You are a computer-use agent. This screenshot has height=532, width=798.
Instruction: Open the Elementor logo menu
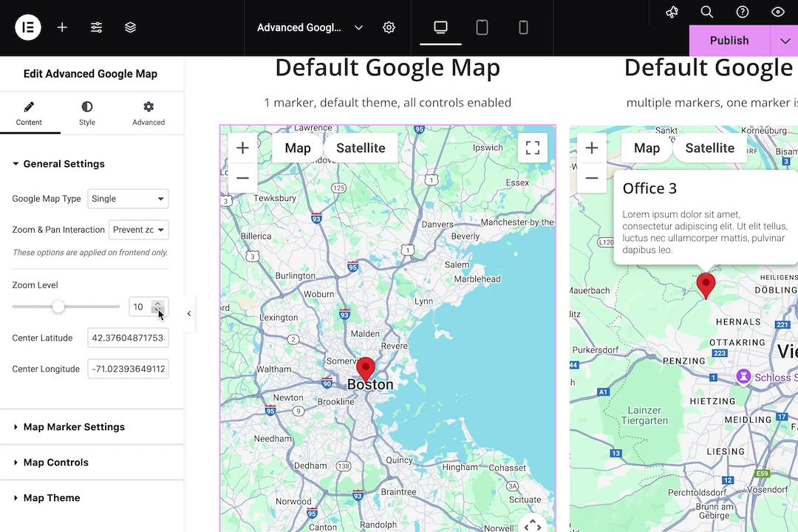tap(27, 27)
